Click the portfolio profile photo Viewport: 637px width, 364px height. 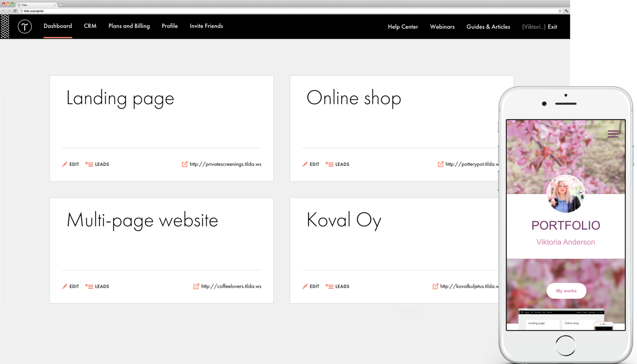tap(565, 194)
